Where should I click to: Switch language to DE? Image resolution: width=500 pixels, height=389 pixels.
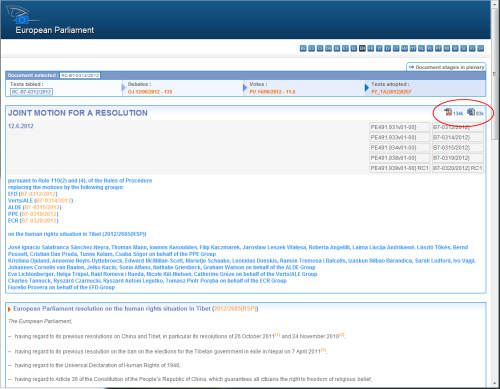(x=337, y=48)
